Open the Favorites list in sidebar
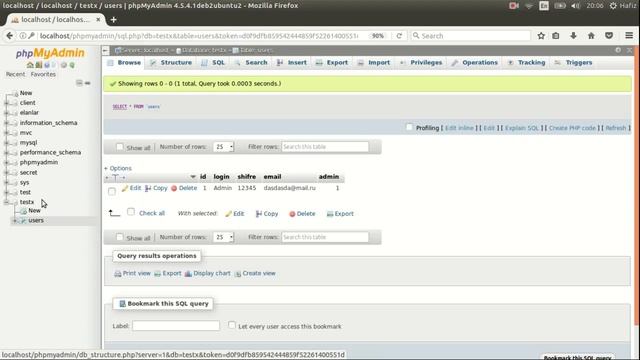 [x=43, y=74]
